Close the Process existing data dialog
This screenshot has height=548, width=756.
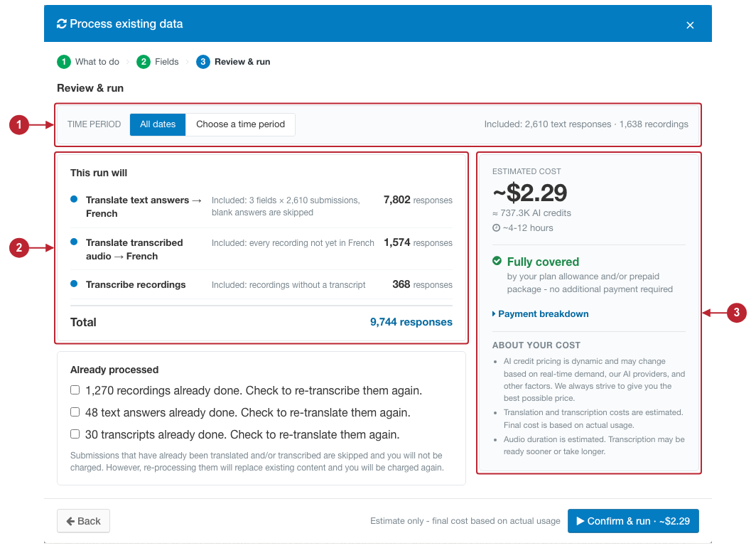coord(690,25)
